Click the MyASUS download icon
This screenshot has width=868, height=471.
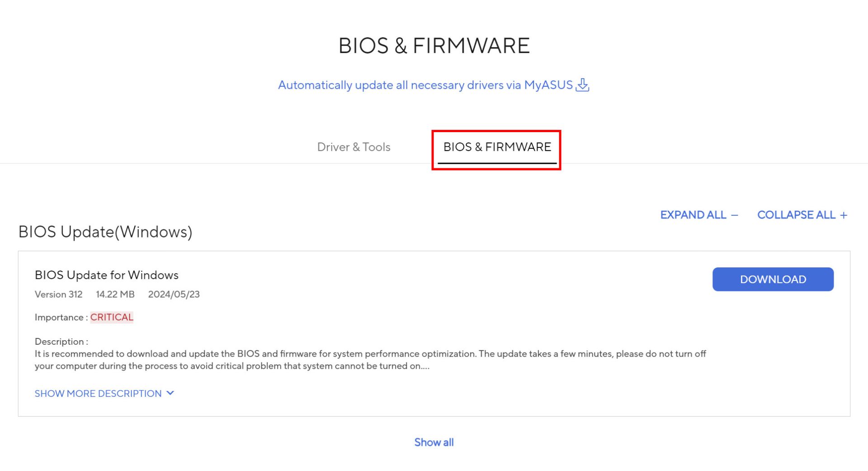[582, 85]
